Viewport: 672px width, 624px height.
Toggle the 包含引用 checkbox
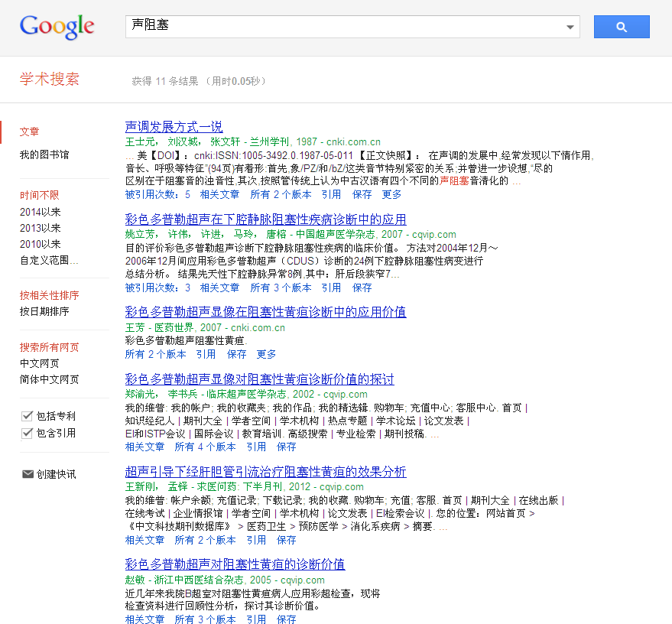[28, 433]
